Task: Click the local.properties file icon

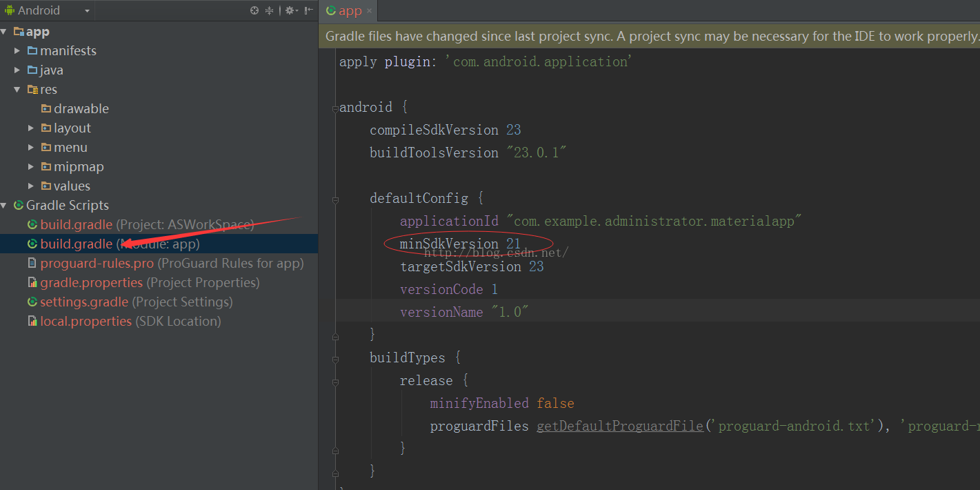Action: pos(32,322)
